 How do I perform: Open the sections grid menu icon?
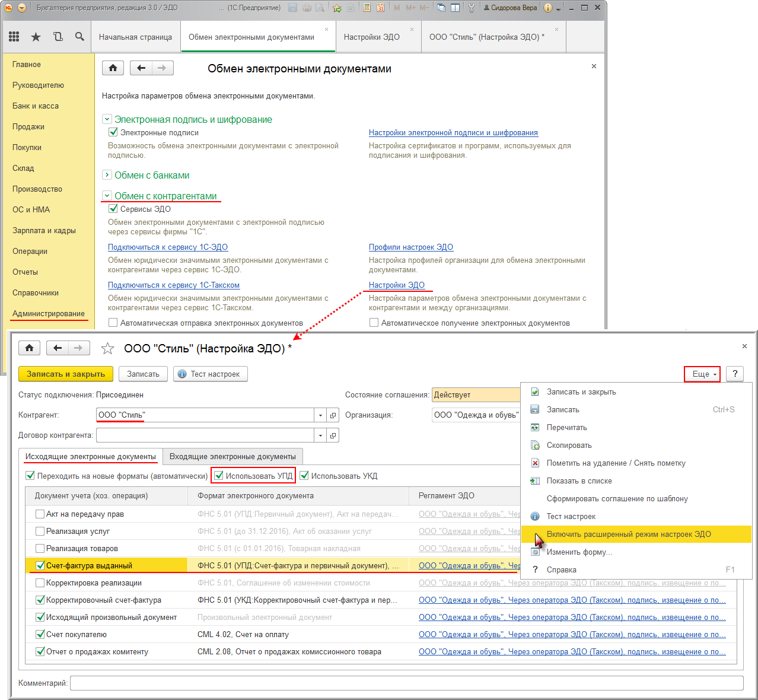[14, 37]
